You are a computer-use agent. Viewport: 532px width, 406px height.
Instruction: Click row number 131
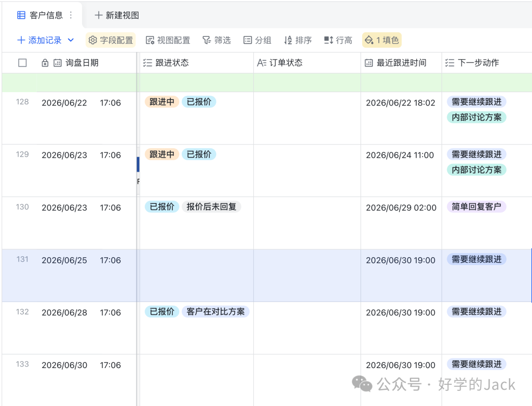click(22, 259)
